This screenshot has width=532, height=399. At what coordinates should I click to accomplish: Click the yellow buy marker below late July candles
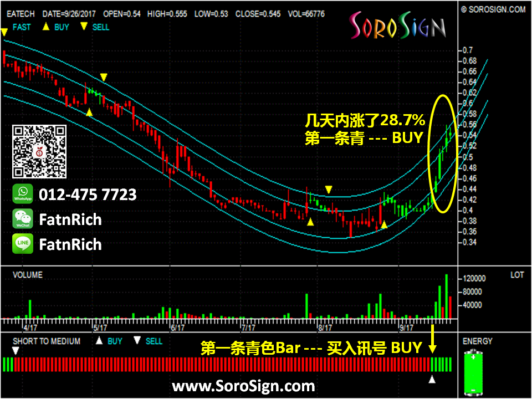click(x=310, y=222)
